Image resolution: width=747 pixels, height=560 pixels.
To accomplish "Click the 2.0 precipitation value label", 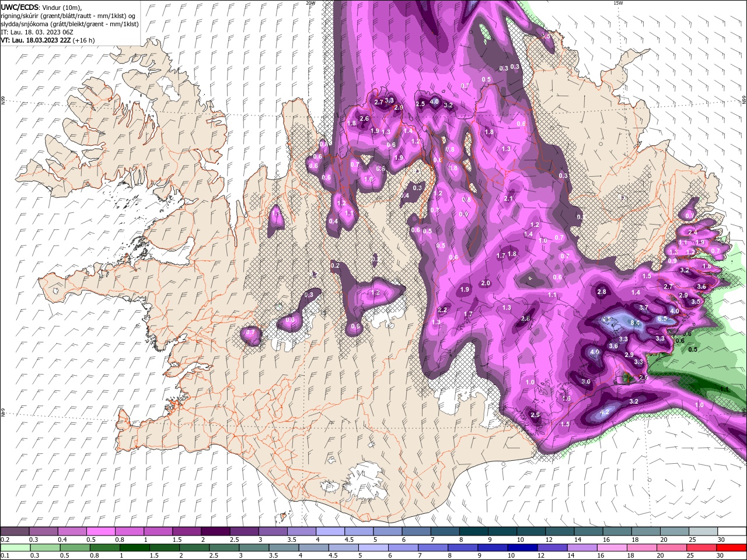I will click(486, 283).
